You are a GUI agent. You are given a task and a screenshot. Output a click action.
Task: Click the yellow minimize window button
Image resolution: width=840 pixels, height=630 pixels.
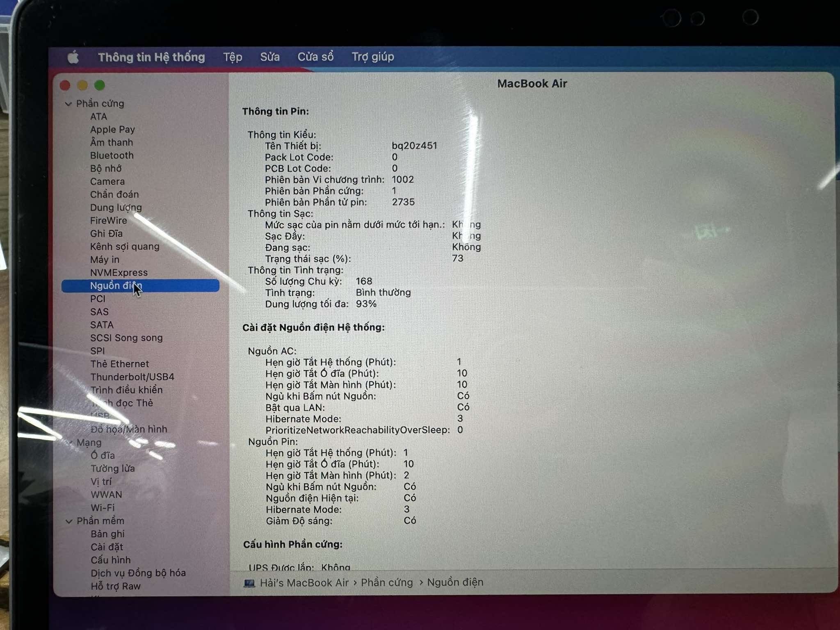click(x=82, y=85)
